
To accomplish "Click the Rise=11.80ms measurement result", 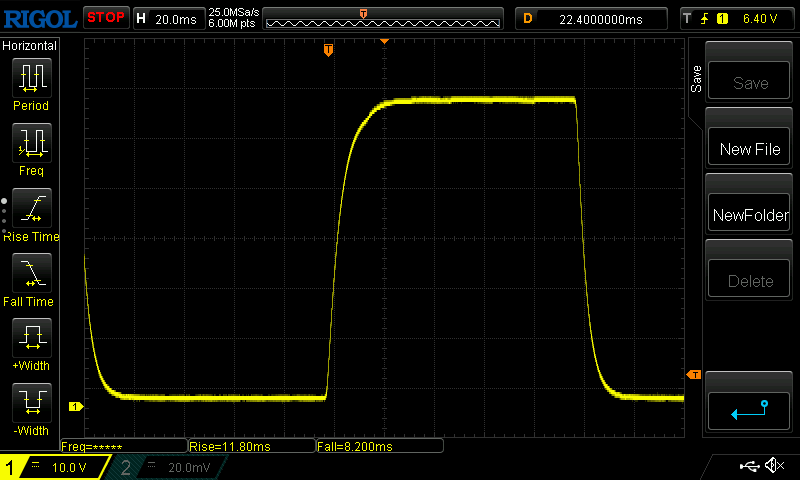I will [x=252, y=446].
